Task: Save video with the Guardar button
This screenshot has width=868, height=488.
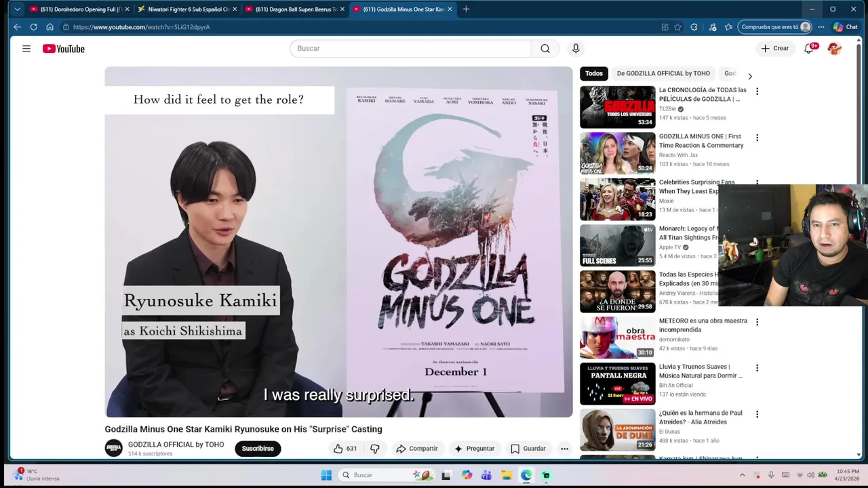Action: (x=528, y=449)
